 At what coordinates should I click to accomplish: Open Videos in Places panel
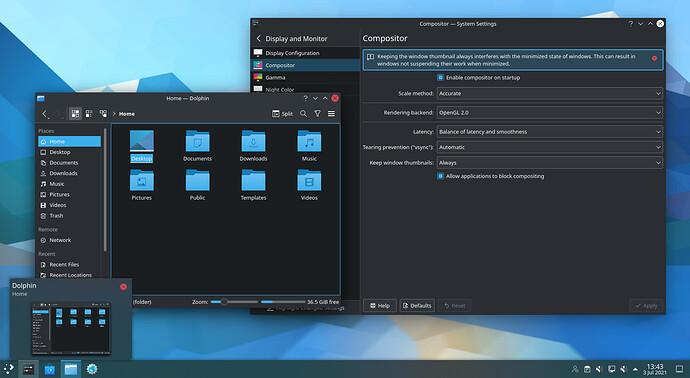[70, 205]
